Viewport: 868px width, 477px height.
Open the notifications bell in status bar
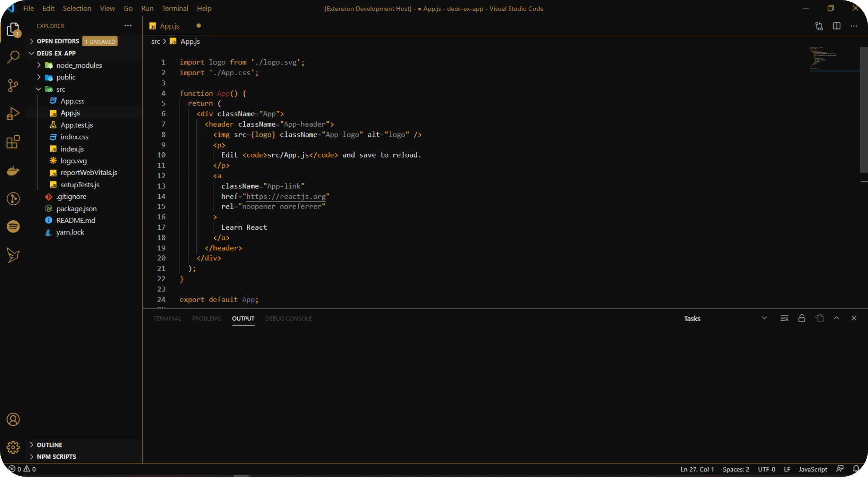tap(856, 469)
